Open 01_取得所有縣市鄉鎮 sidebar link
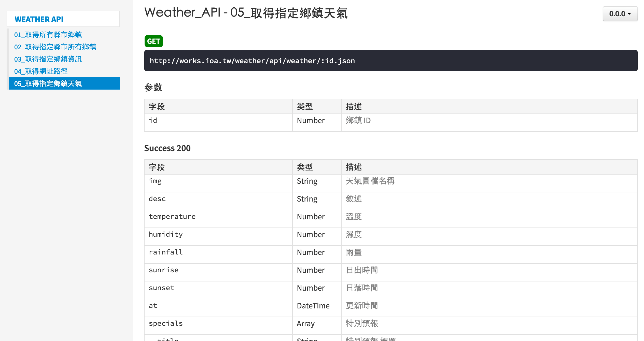This screenshot has width=644, height=341. pyautogui.click(x=48, y=35)
